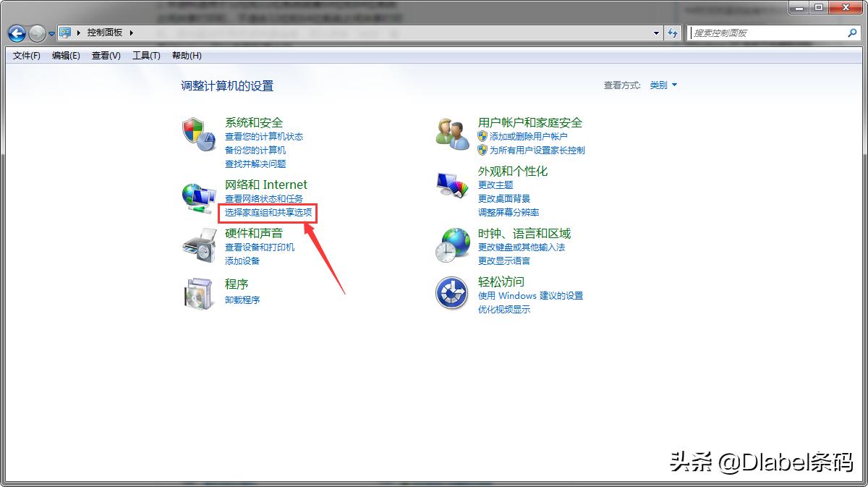
Task: Click the refresh icon in address bar
Action: pos(673,33)
